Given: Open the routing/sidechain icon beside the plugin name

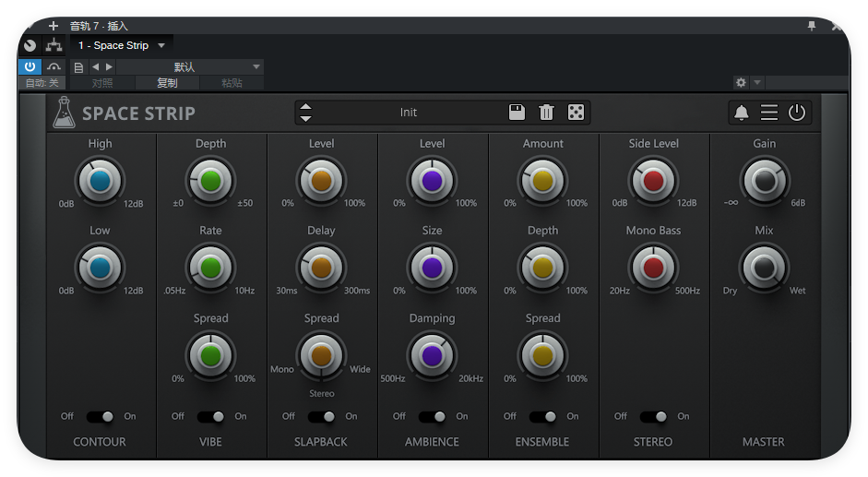Looking at the screenshot, I should coord(54,45).
